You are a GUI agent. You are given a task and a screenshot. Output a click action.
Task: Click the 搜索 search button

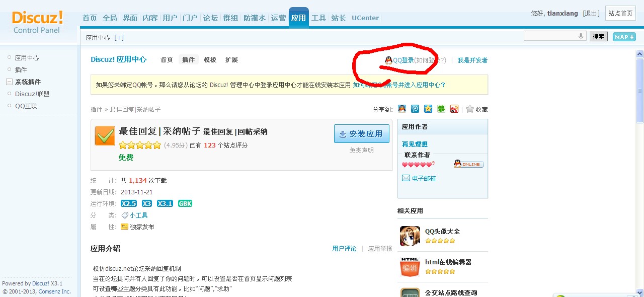coord(598,37)
